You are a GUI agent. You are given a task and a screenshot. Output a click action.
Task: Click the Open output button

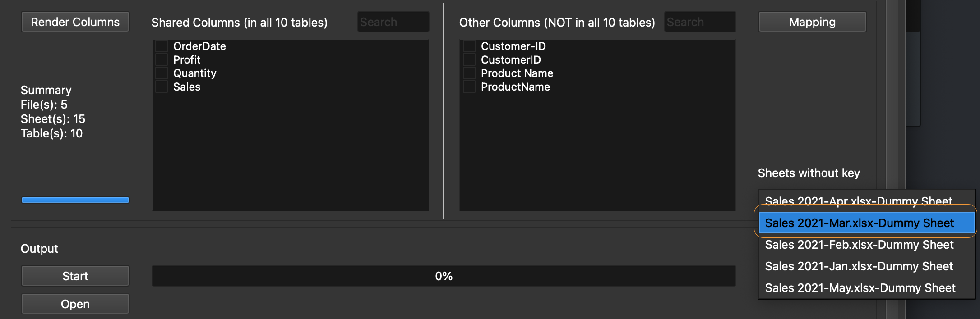tap(75, 304)
